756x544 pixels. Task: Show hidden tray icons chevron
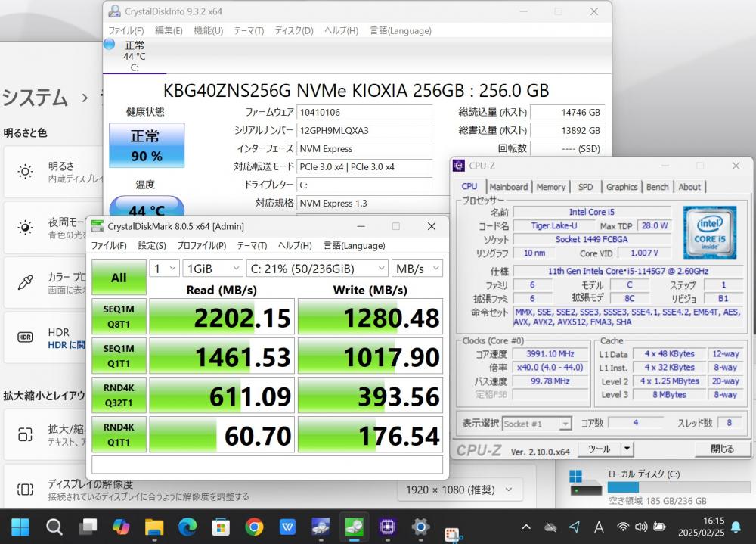[526, 527]
